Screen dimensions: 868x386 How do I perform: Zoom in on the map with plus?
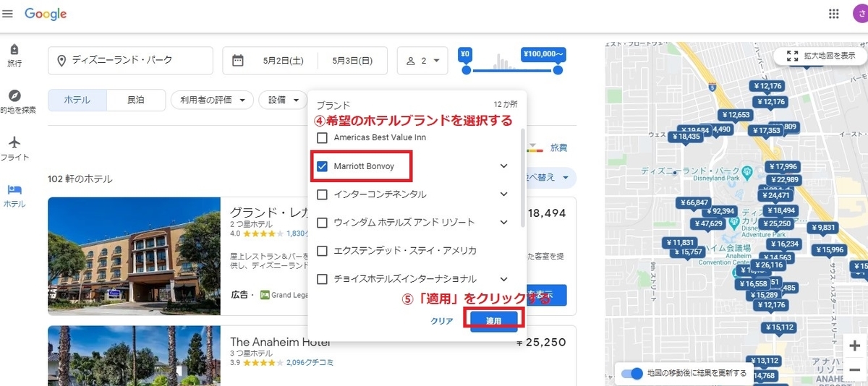855,346
